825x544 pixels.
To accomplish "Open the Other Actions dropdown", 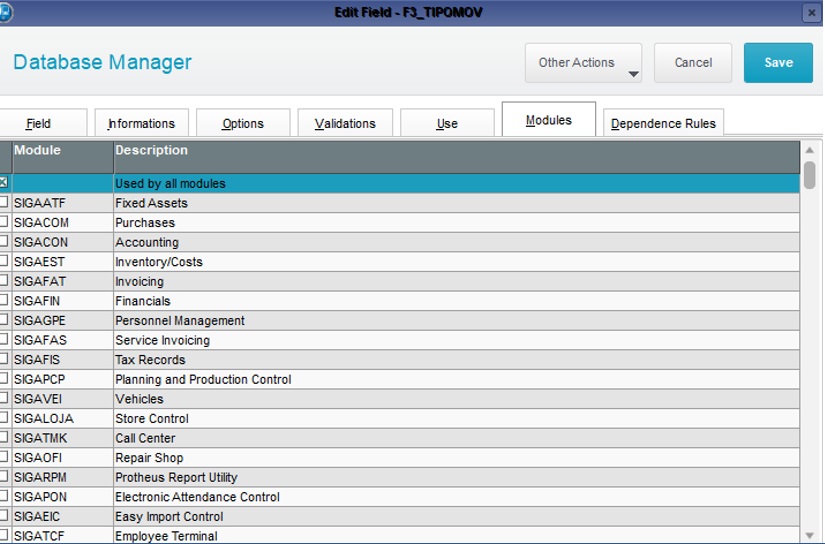I will pyautogui.click(x=583, y=63).
